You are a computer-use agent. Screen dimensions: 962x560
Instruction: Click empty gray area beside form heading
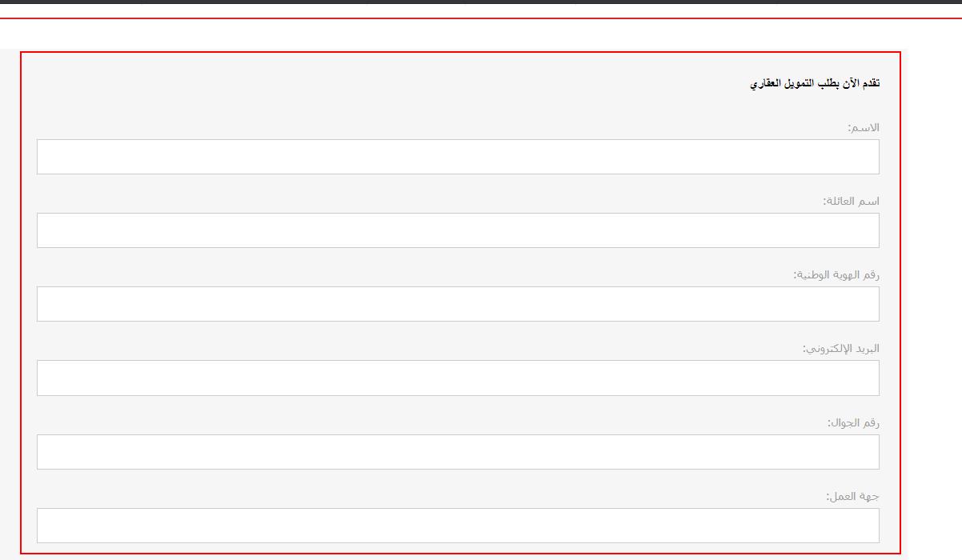(x=384, y=83)
